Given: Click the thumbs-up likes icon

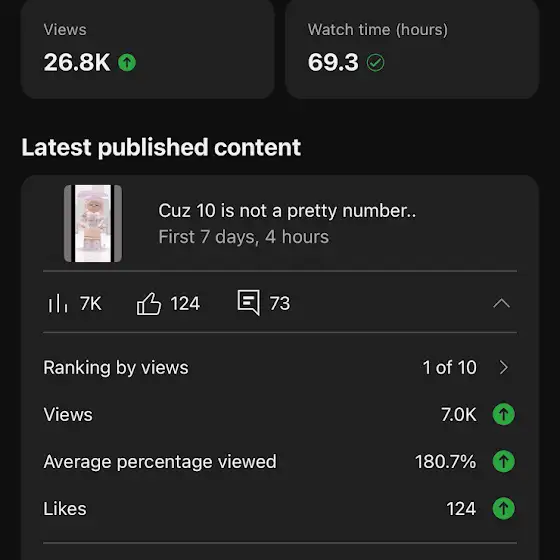Looking at the screenshot, I should click(149, 304).
